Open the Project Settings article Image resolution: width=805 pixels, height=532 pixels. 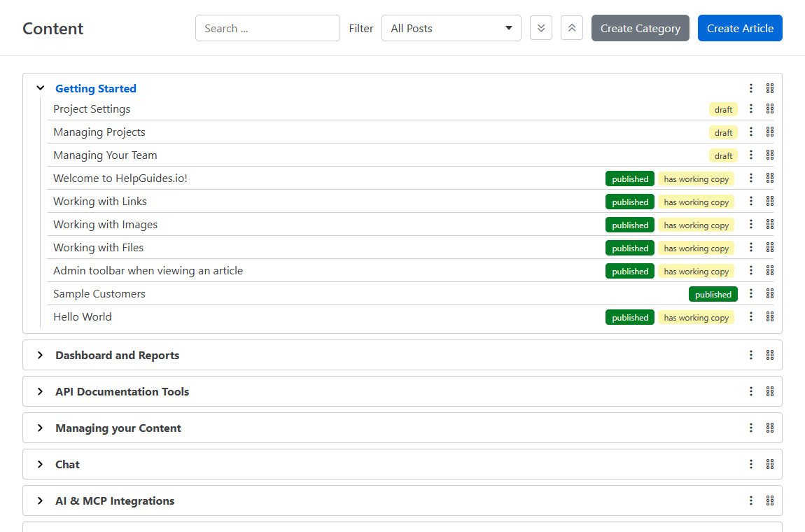click(92, 109)
